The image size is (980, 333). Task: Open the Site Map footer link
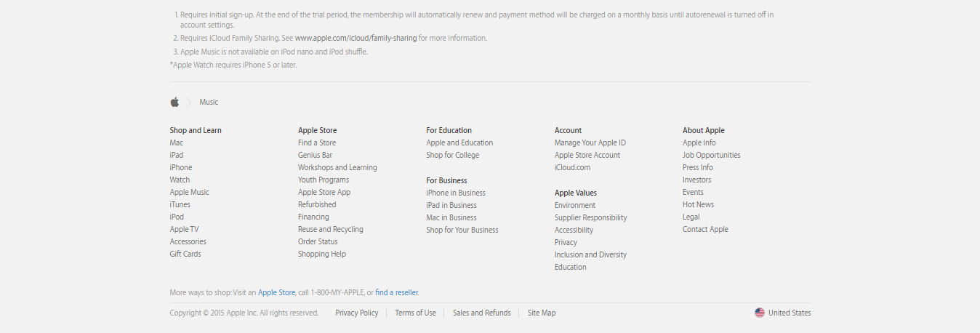point(542,313)
